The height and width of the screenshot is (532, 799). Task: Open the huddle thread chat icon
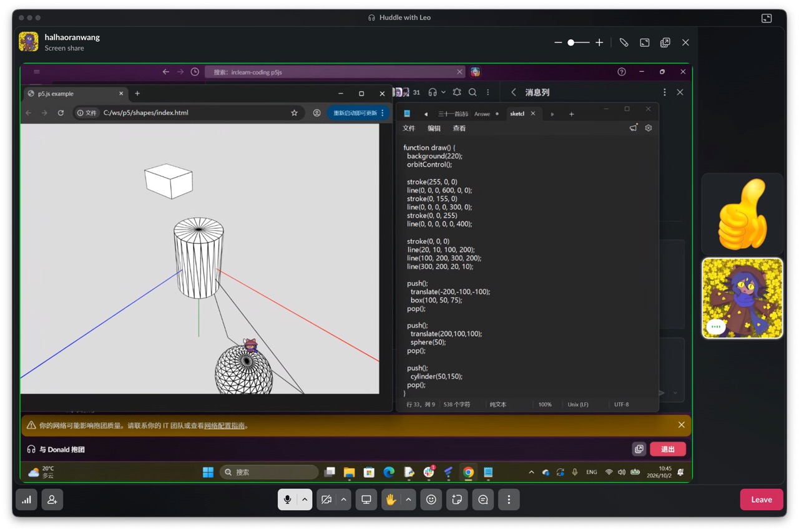[483, 500]
